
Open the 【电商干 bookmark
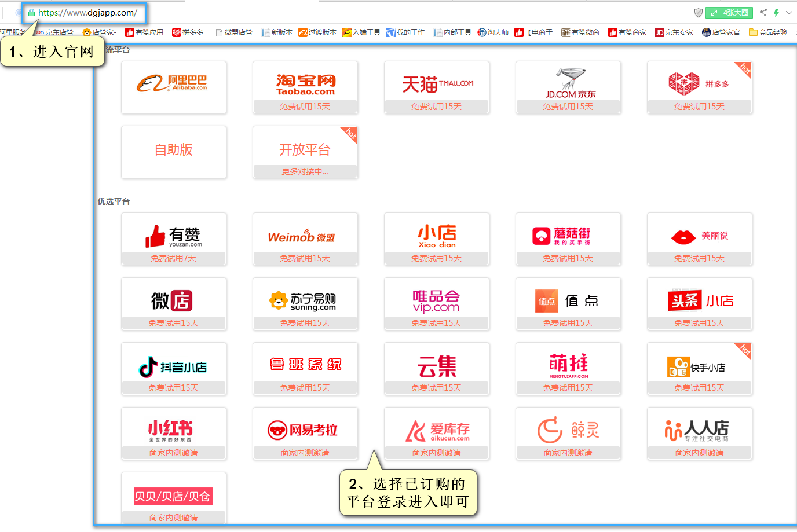[533, 32]
